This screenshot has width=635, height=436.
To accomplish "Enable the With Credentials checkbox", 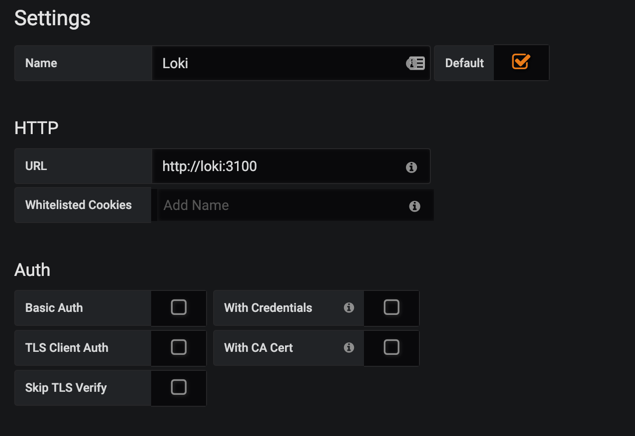I will pos(391,307).
